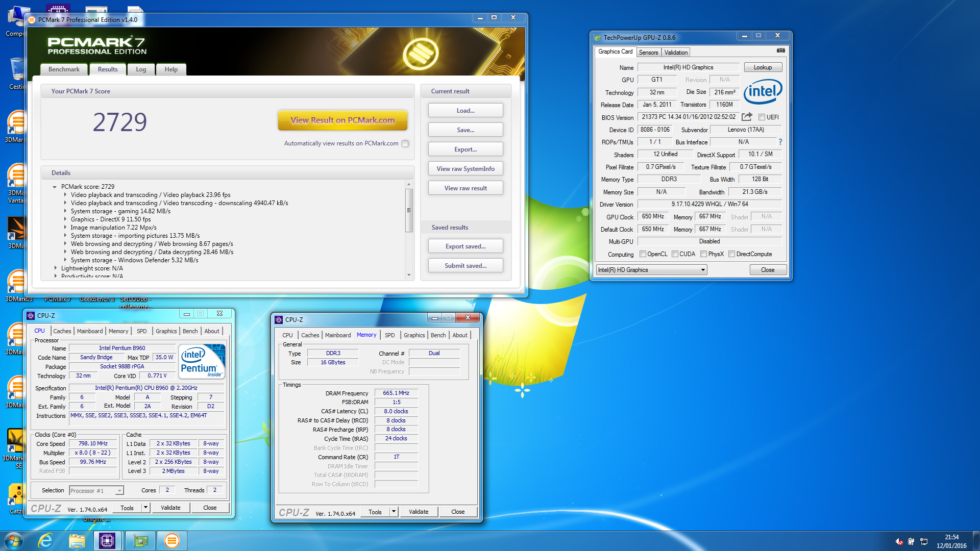Enable automatically view results on PCMark.com
The height and width of the screenshot is (551, 980).
point(405,143)
